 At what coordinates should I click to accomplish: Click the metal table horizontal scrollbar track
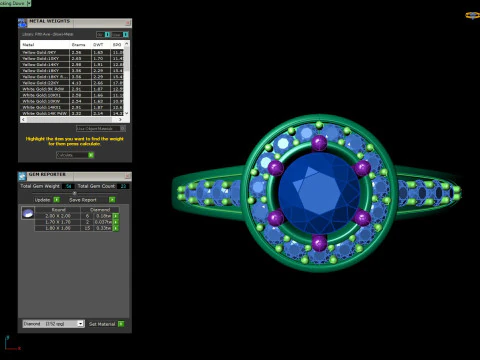[72, 119]
